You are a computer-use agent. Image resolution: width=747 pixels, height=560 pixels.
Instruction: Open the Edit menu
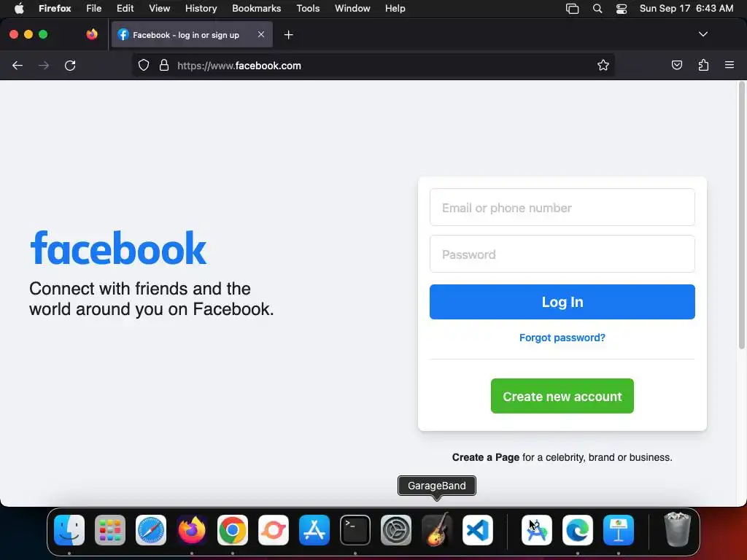click(x=125, y=9)
